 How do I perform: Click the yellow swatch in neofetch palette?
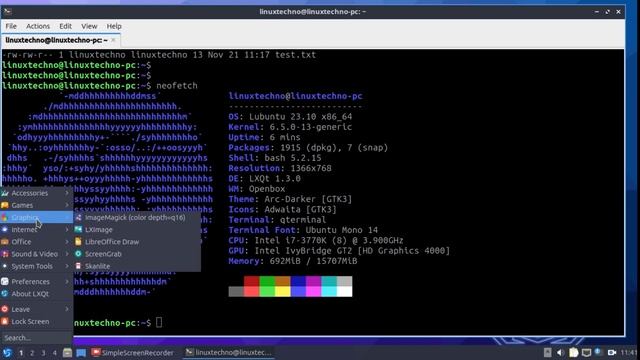282,291
